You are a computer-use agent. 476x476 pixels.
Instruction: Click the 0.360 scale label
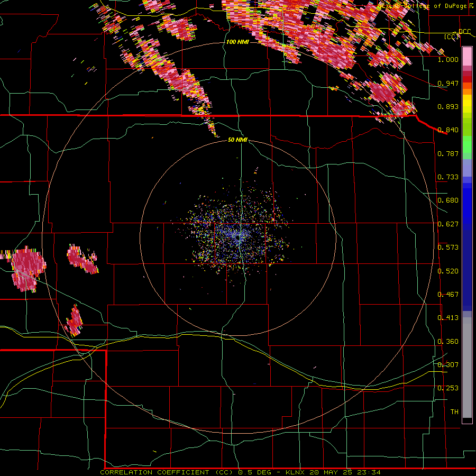pos(448,342)
